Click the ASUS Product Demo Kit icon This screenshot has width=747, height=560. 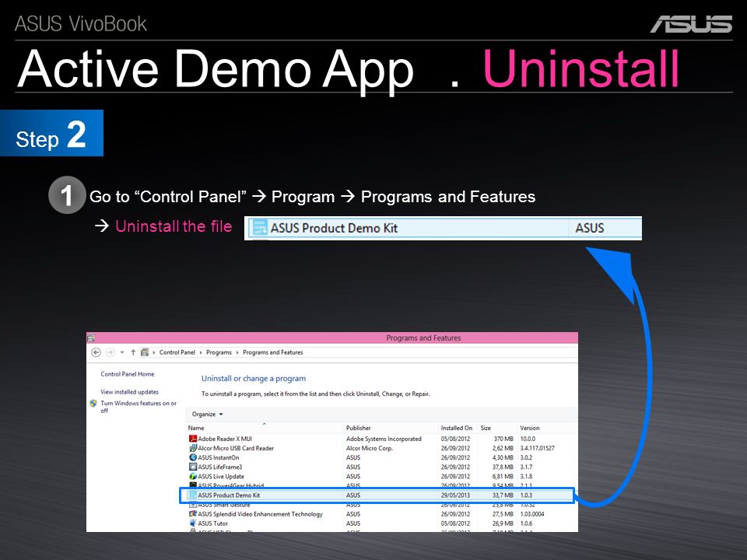point(192,495)
